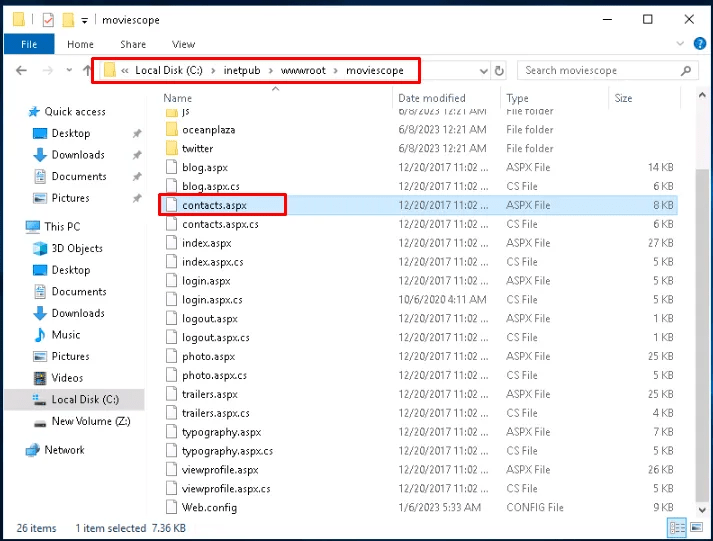Image resolution: width=713 pixels, height=541 pixels.
Task: Expand the address bar history dropdown
Action: [483, 71]
